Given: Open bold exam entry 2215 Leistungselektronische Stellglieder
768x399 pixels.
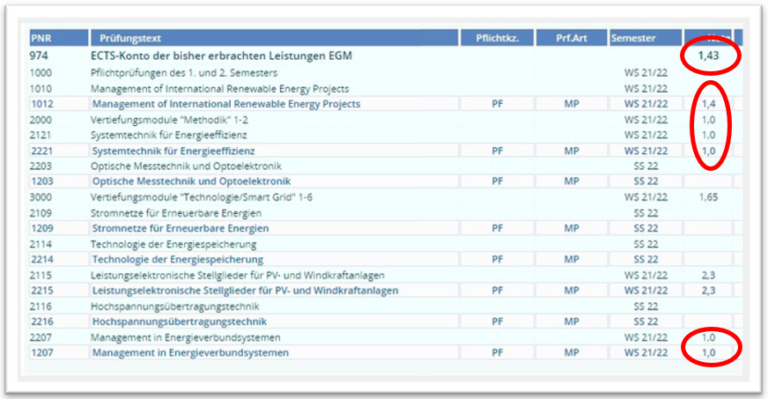Looking at the screenshot, I should pos(245,290).
